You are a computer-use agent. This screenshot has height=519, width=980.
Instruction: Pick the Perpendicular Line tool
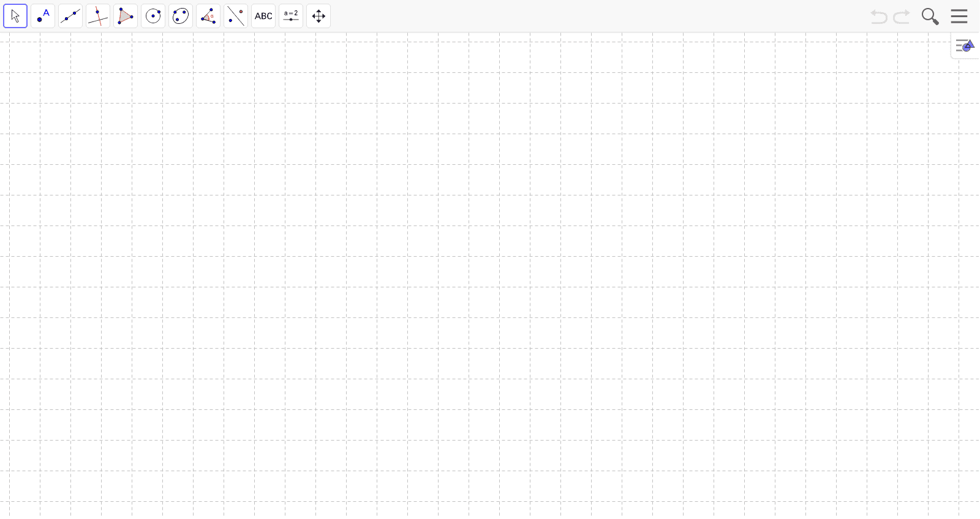point(98,16)
